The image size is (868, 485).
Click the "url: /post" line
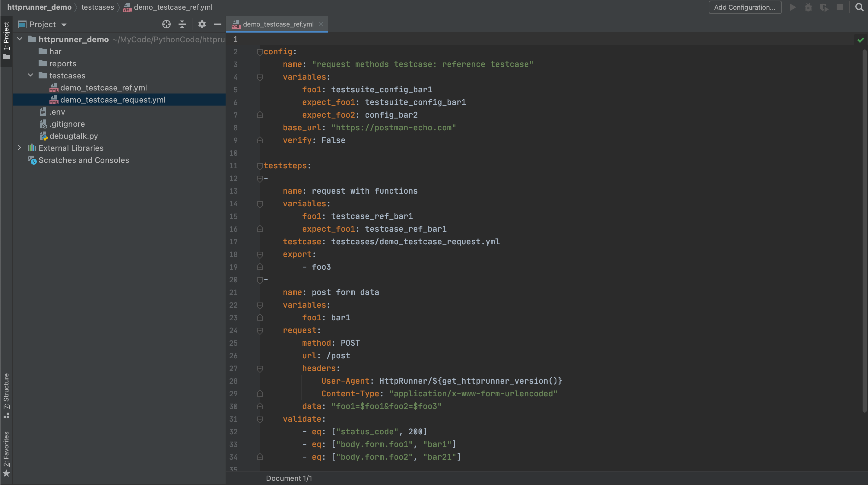(x=326, y=356)
